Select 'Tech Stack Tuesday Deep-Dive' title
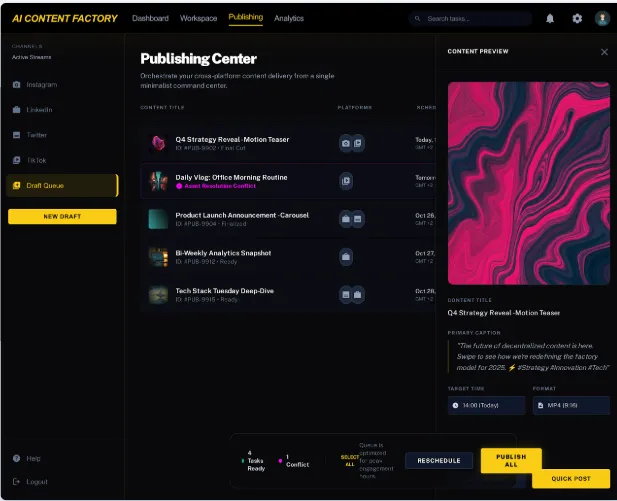The image size is (617, 501). (225, 290)
